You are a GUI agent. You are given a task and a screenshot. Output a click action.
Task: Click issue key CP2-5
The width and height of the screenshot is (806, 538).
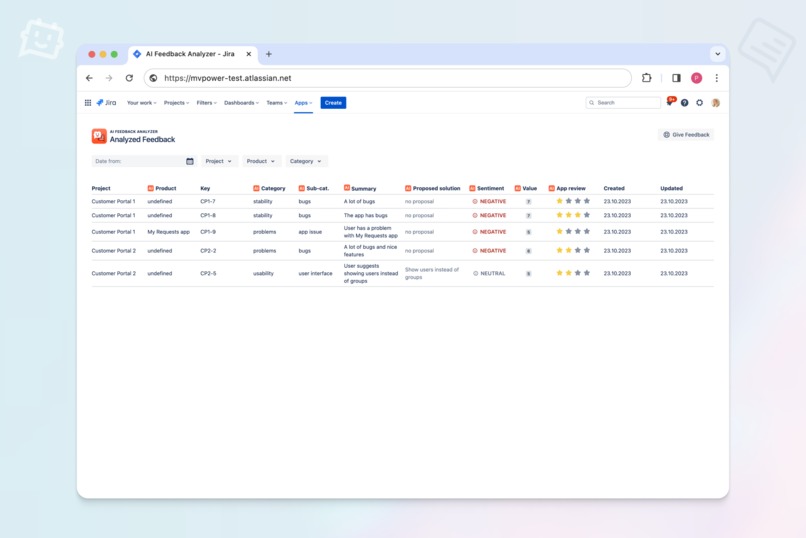point(208,273)
